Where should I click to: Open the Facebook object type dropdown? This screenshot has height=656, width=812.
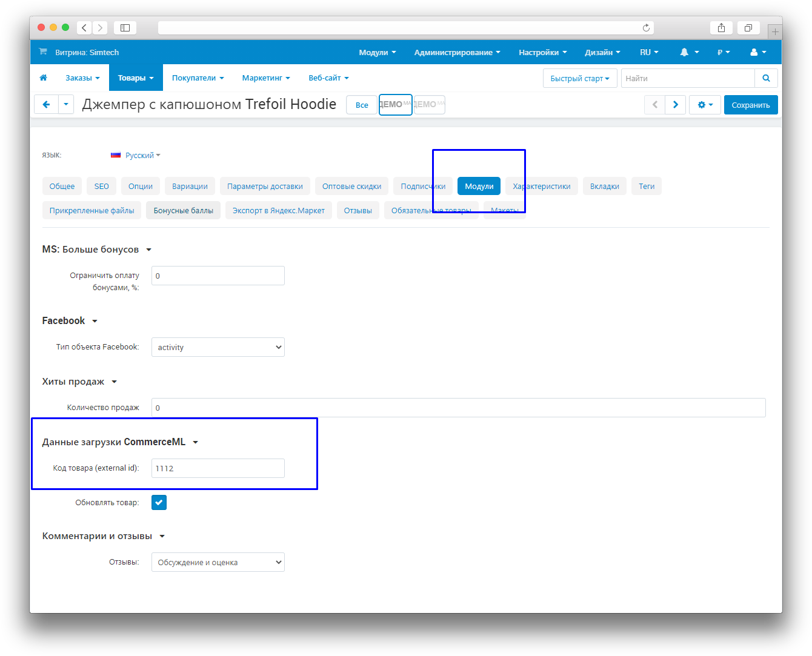[218, 347]
